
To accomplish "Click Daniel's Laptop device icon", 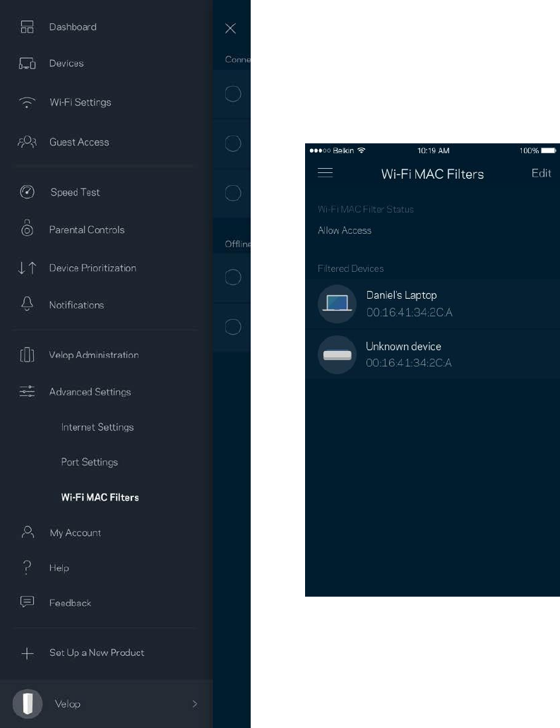I will (337, 304).
